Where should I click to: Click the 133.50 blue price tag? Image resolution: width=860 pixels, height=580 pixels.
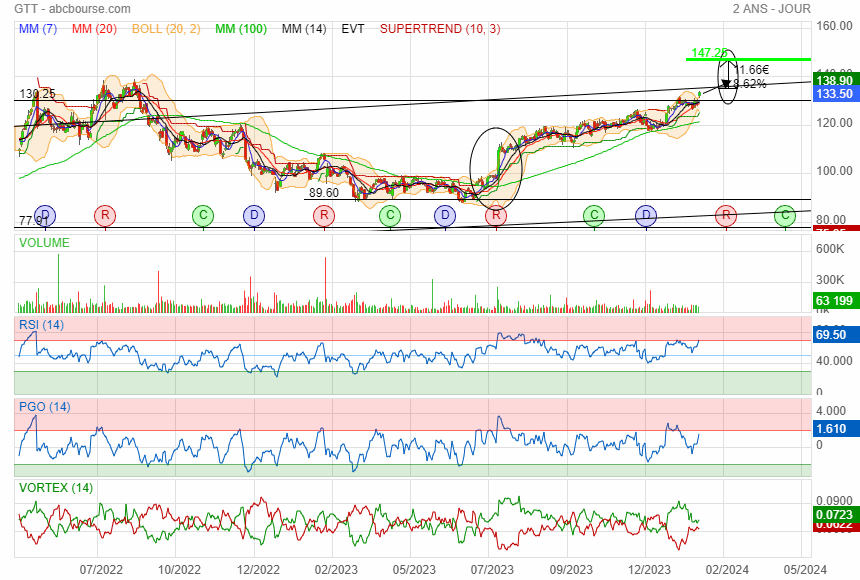pos(834,94)
